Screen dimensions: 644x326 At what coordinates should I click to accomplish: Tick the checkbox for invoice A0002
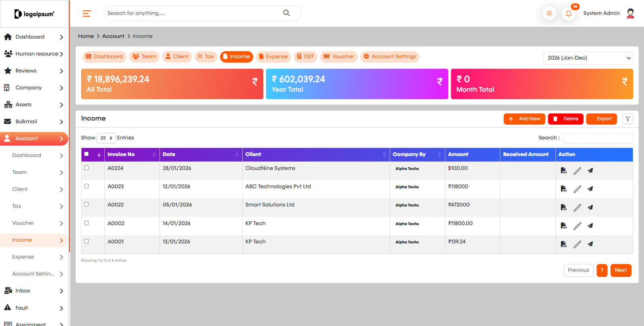tap(86, 223)
